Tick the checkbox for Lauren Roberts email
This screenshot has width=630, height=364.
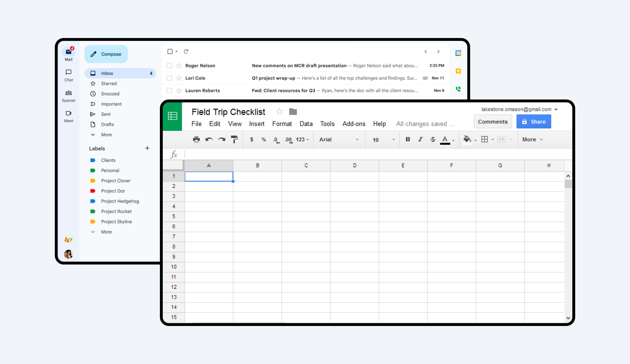(169, 90)
